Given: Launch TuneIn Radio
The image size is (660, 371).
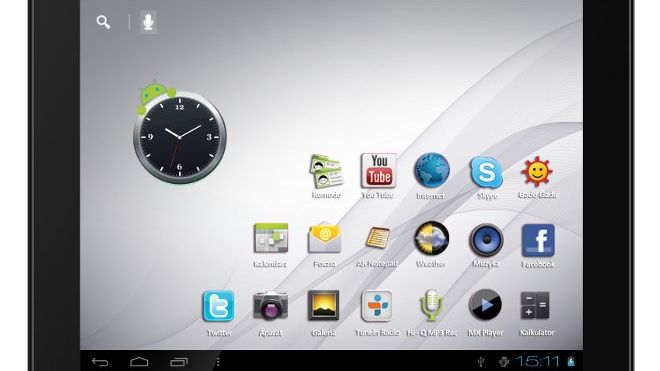Looking at the screenshot, I should pyautogui.click(x=377, y=306).
